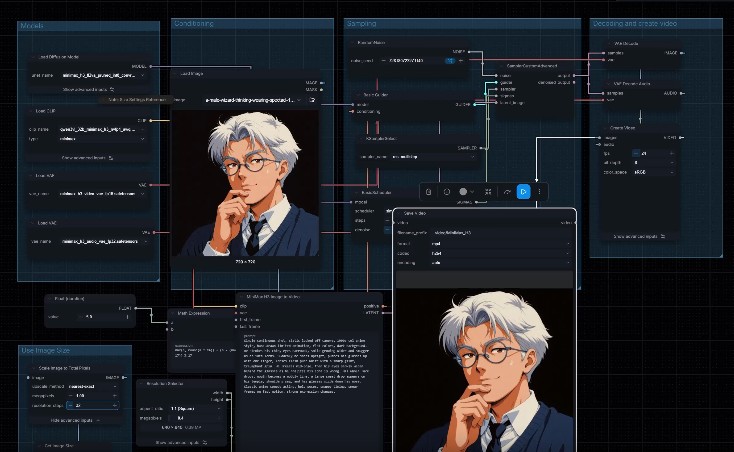Decrease resolution steps in Scale Image node
The image size is (734, 452).
click(x=70, y=405)
